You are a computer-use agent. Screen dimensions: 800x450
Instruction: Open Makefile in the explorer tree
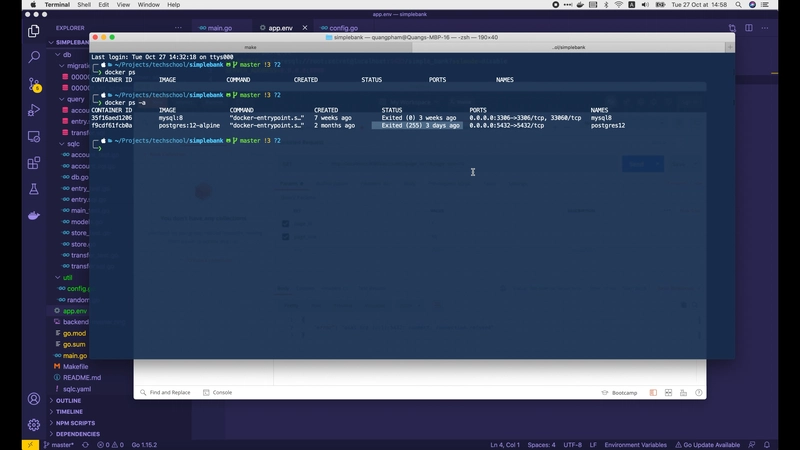point(75,366)
